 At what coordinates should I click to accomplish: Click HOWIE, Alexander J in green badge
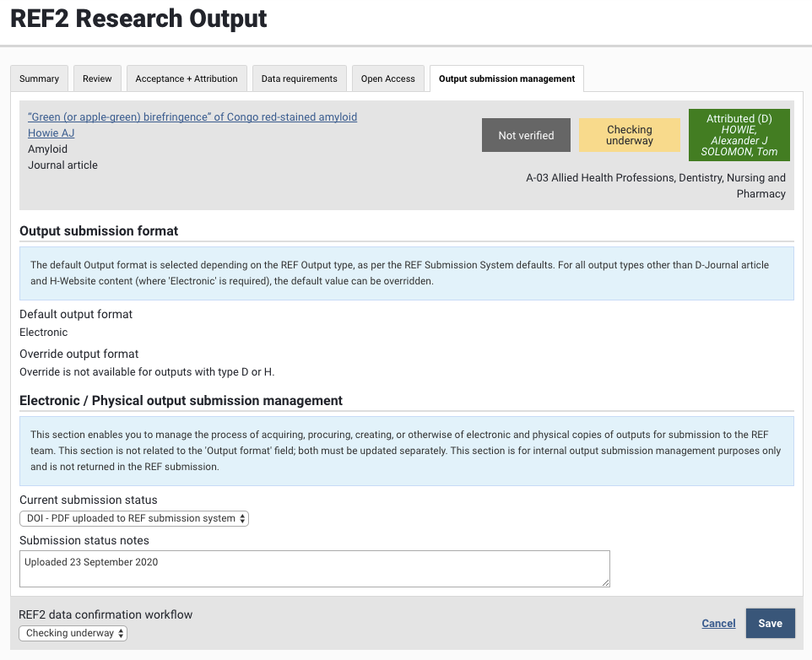pos(739,135)
